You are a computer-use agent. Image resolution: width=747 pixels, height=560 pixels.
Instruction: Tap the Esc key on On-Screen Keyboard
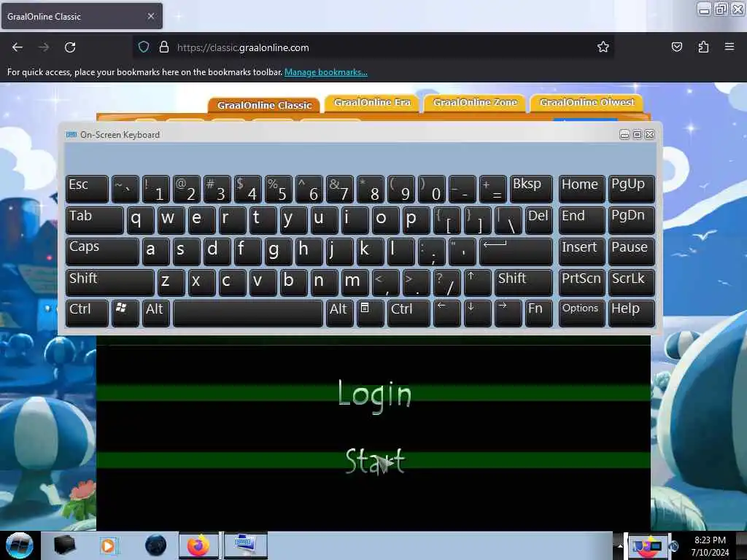[87, 189]
